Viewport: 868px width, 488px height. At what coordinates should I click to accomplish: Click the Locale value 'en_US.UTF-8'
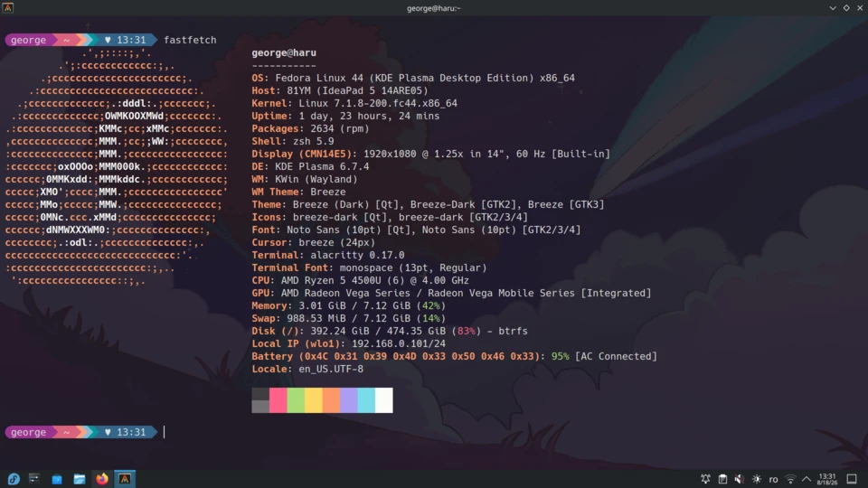pyautogui.click(x=331, y=369)
